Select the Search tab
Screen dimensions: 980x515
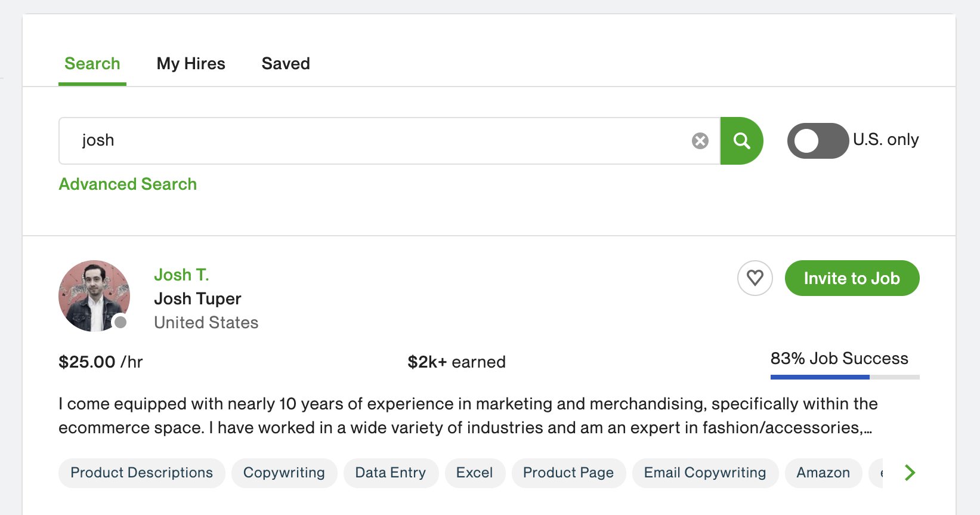click(92, 63)
